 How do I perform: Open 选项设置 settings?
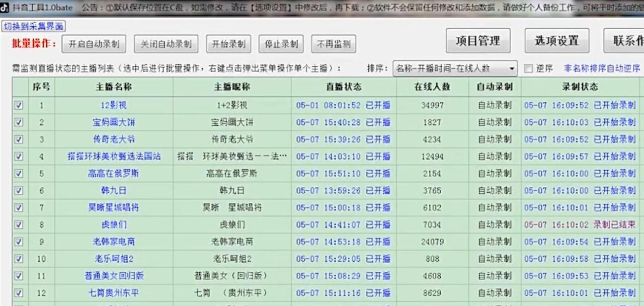(557, 41)
